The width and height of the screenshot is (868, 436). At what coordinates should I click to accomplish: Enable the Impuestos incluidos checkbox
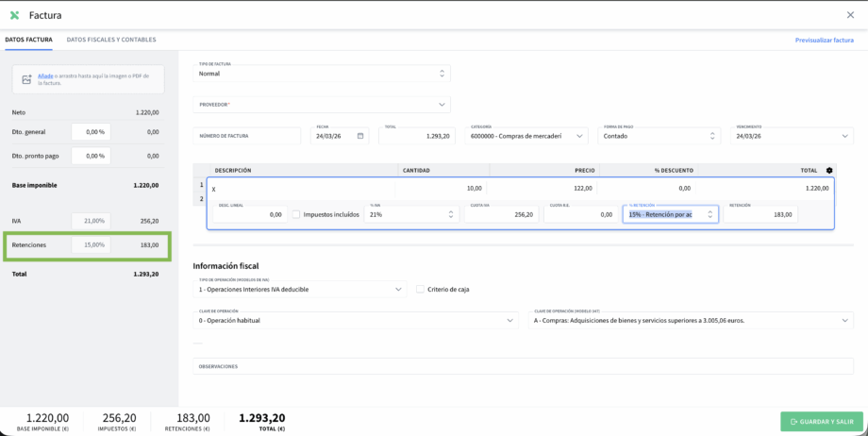[x=296, y=215]
